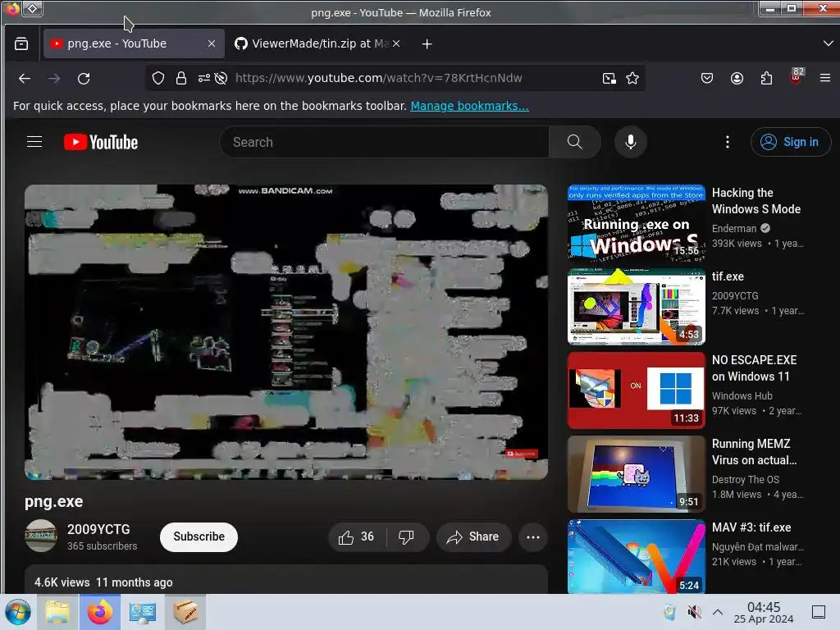
Task: Open the tracking protection shield icon
Action: [x=158, y=78]
